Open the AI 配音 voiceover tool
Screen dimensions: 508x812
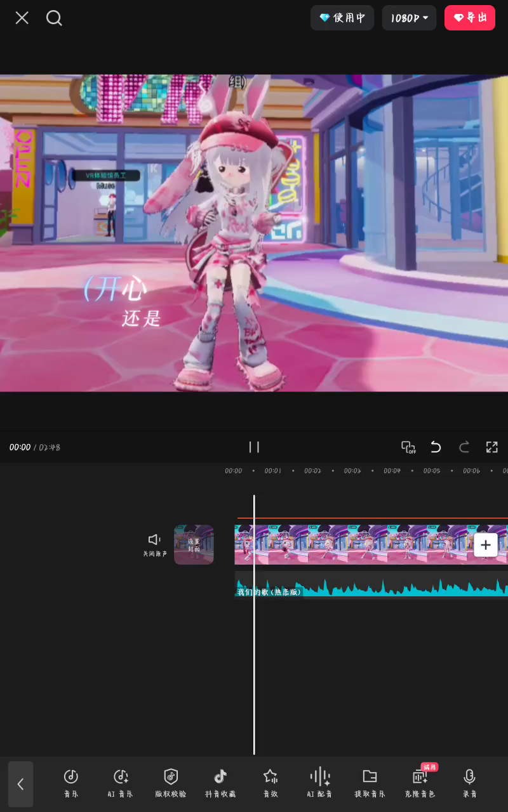(x=320, y=783)
